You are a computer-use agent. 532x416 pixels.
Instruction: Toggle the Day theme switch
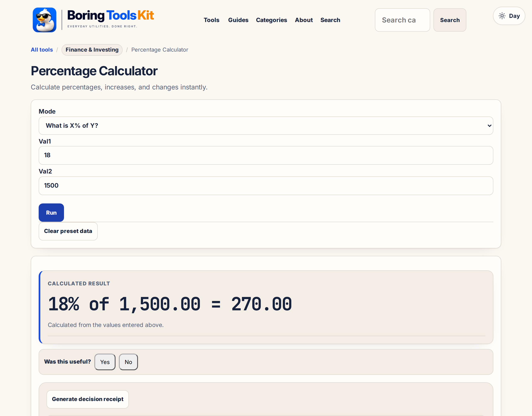(509, 16)
